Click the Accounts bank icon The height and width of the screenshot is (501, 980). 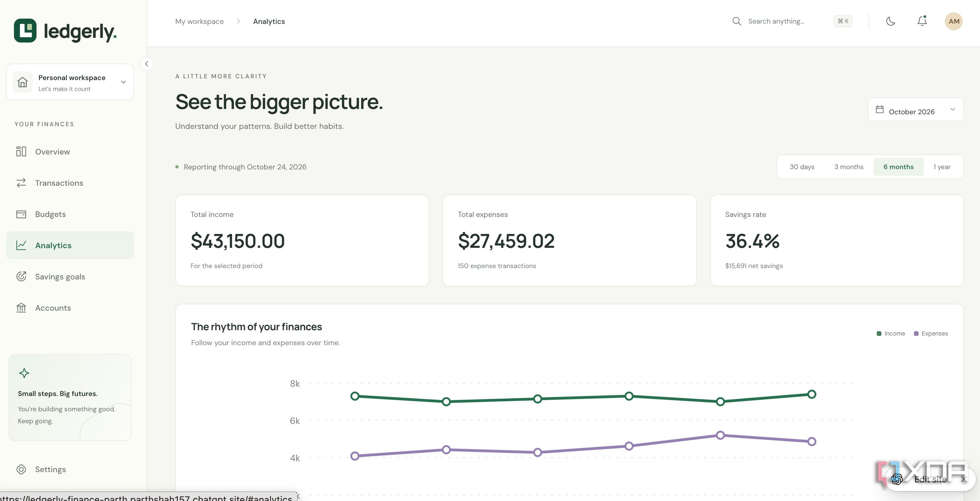pos(21,308)
